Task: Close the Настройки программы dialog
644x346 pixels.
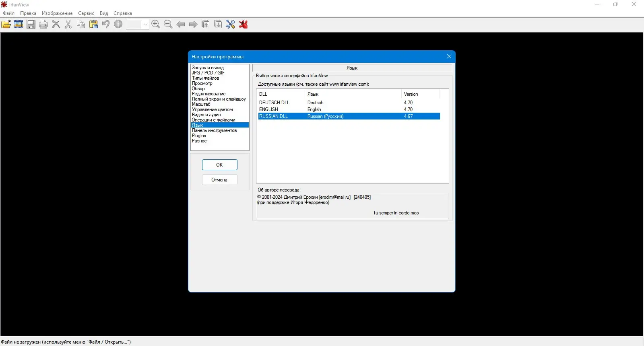Action: click(x=449, y=56)
